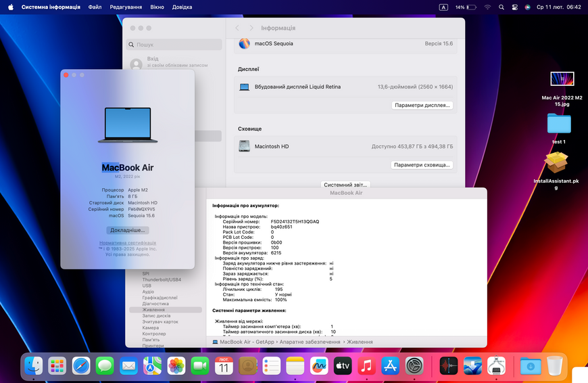The height and width of the screenshot is (383, 588).
Task: Open System Settings gear in the Dock
Action: [414, 365]
